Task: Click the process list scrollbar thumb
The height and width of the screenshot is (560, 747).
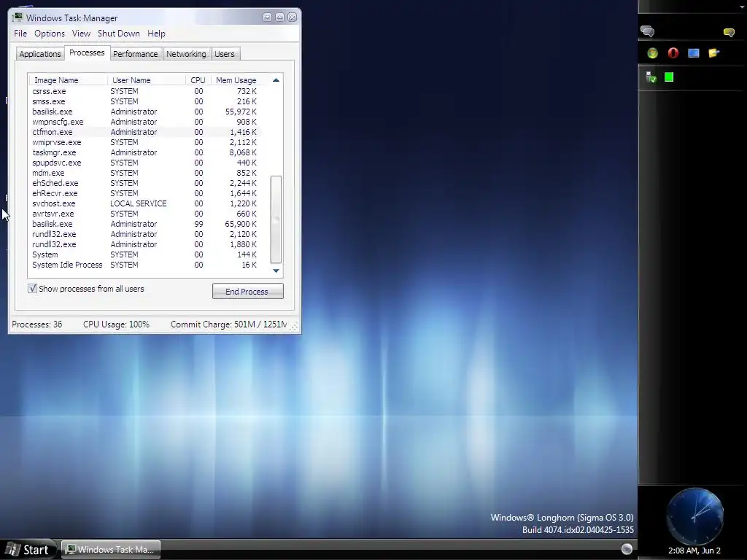Action: coord(276,219)
